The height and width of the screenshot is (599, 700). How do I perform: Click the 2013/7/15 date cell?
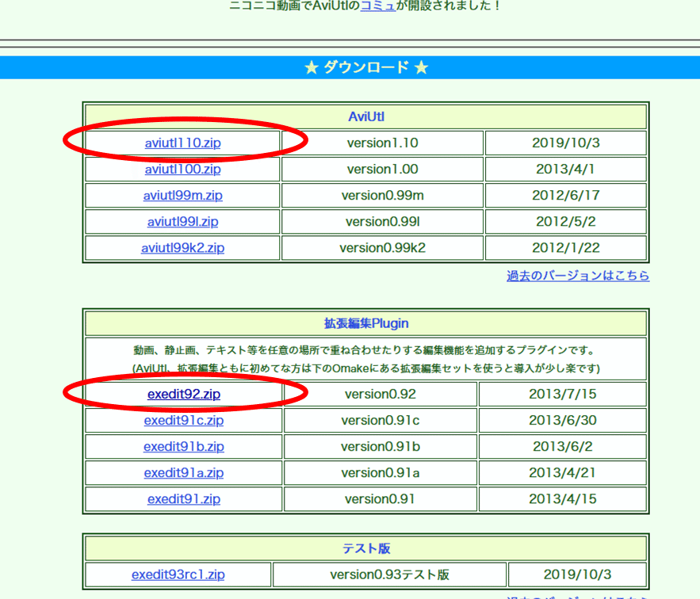pos(563,394)
